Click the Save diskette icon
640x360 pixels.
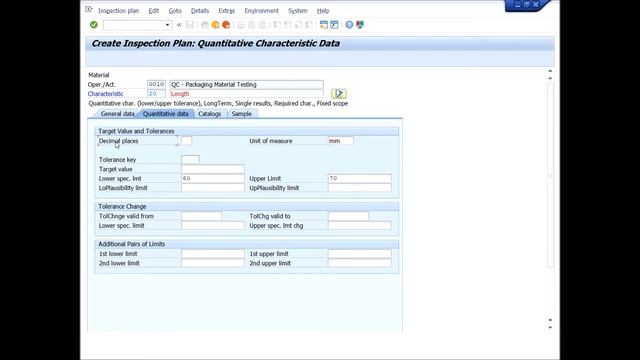(190, 25)
